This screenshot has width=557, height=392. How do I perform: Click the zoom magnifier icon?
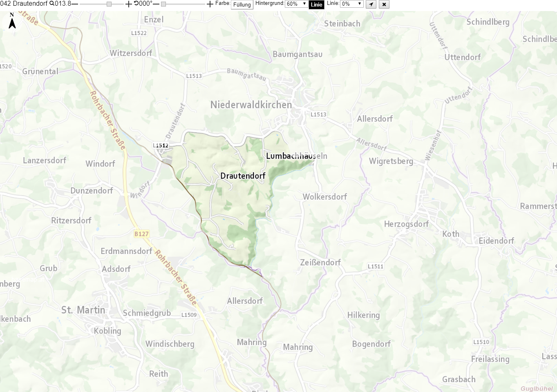pyautogui.click(x=52, y=4)
